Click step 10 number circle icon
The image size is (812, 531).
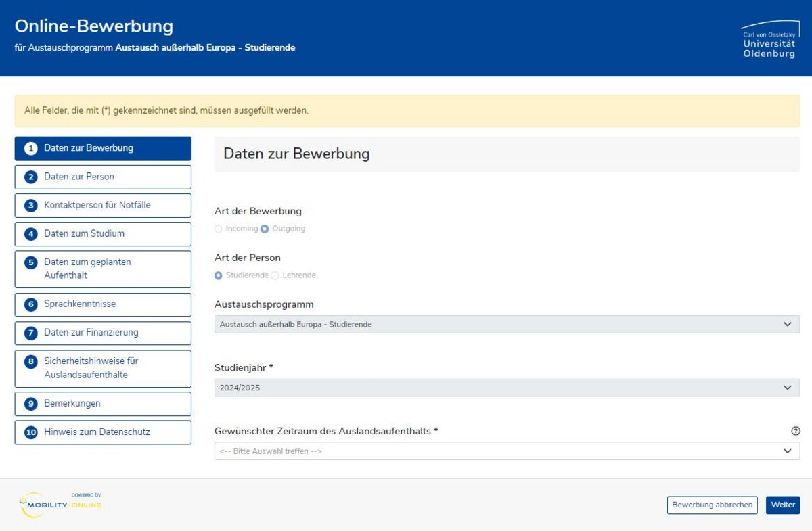tap(30, 432)
